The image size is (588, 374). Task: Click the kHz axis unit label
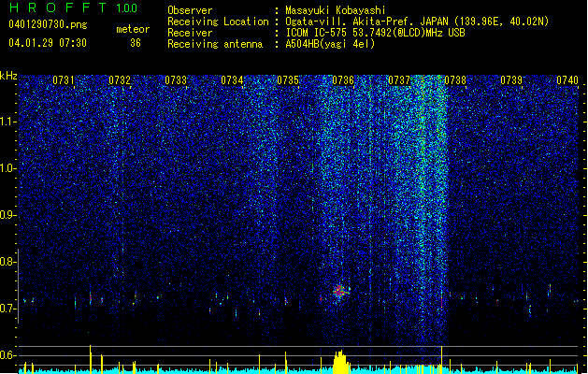8,76
